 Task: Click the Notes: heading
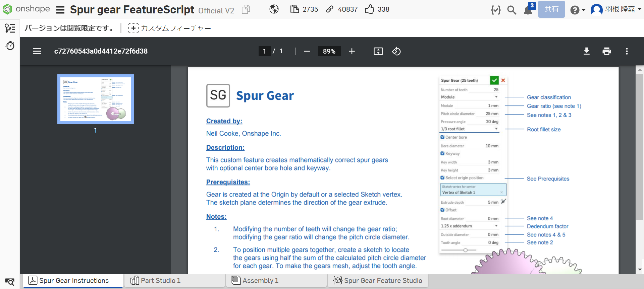pos(216,216)
